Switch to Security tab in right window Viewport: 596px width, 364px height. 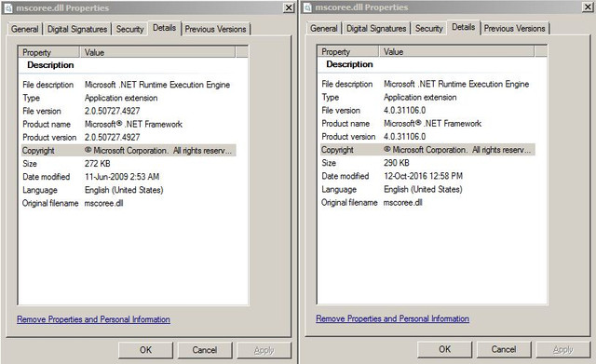click(428, 28)
